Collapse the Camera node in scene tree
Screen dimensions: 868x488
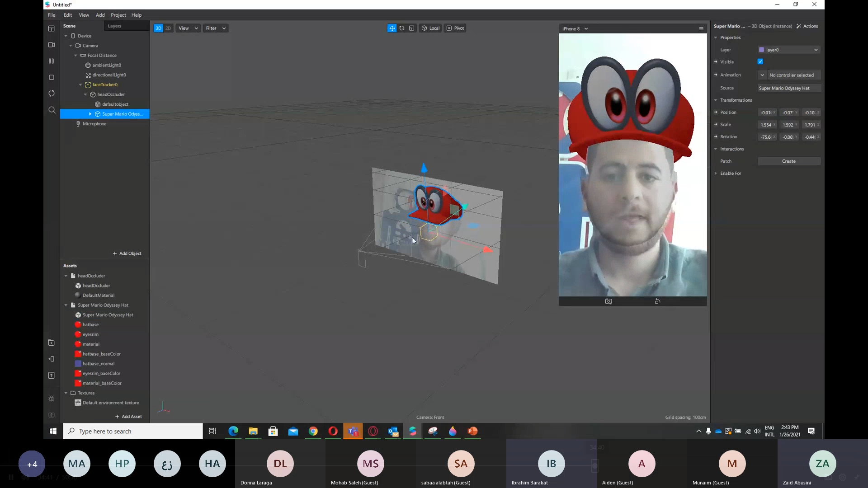pyautogui.click(x=71, y=46)
